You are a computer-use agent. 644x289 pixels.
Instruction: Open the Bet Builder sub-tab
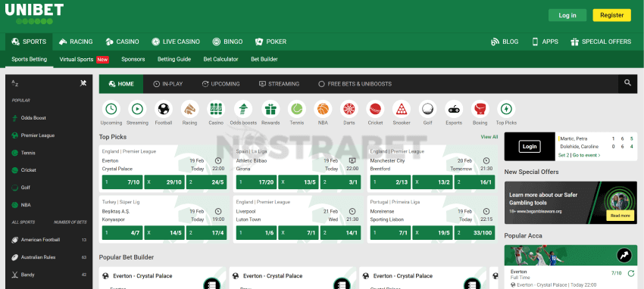(x=264, y=60)
